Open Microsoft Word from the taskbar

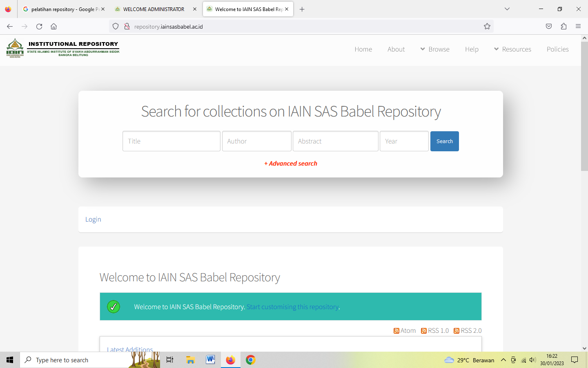[210, 360]
